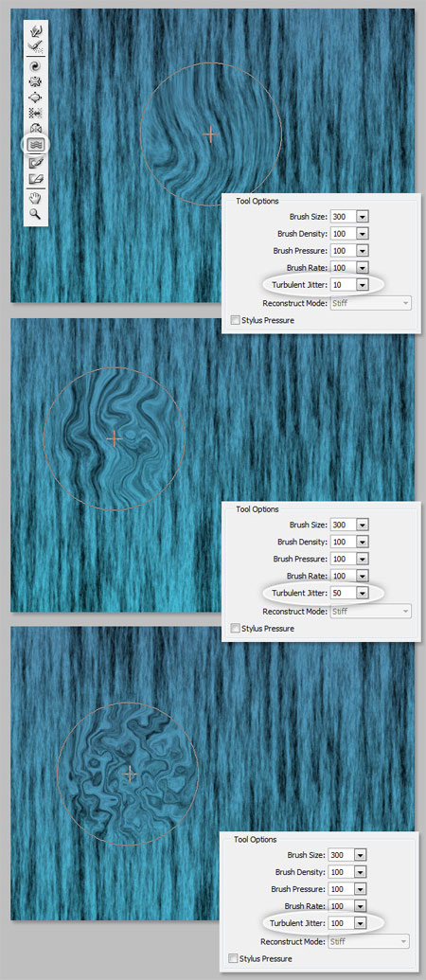426x980 pixels.
Task: Select the Twirl Clockwise tool
Action: (36, 65)
